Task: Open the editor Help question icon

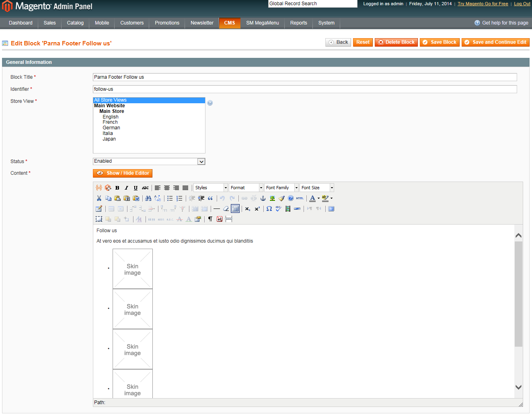Action: click(x=291, y=198)
